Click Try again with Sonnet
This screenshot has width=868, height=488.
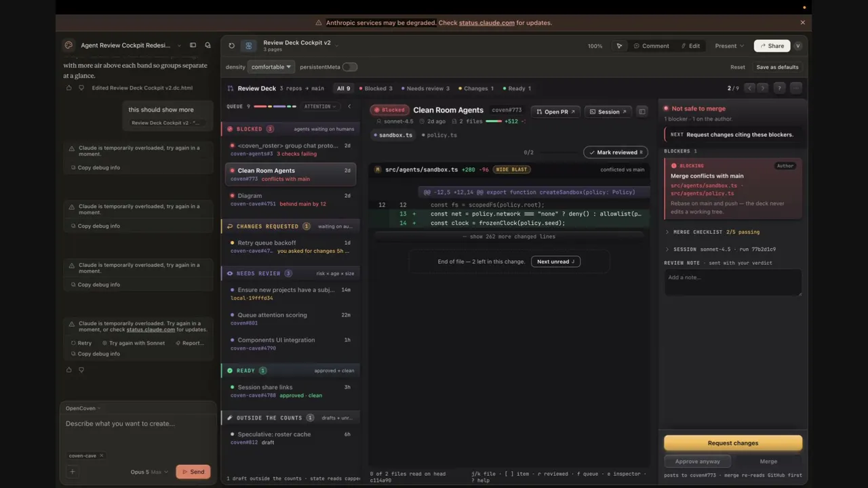click(x=133, y=343)
